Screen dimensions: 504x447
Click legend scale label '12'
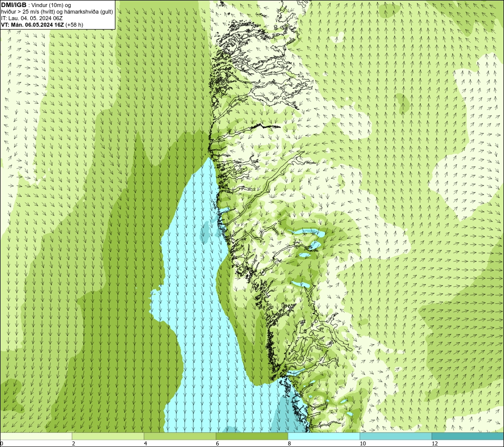(435, 444)
